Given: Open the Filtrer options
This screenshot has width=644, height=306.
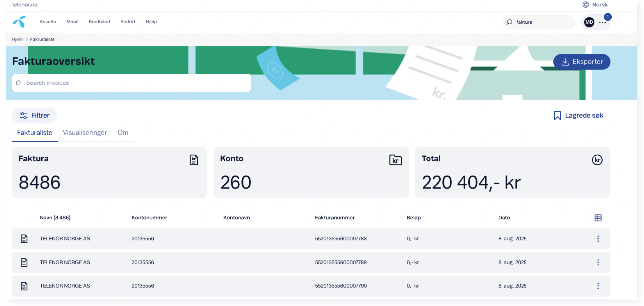Looking at the screenshot, I should pos(34,115).
